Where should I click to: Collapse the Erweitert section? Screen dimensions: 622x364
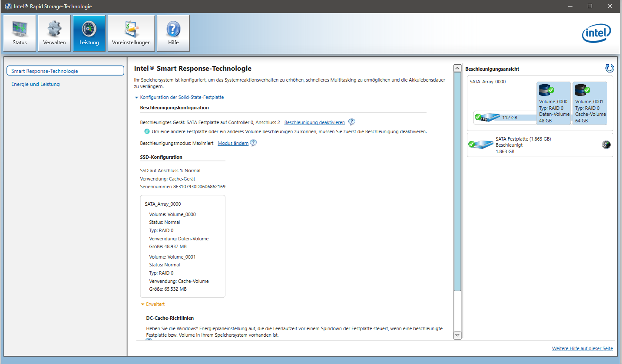152,304
